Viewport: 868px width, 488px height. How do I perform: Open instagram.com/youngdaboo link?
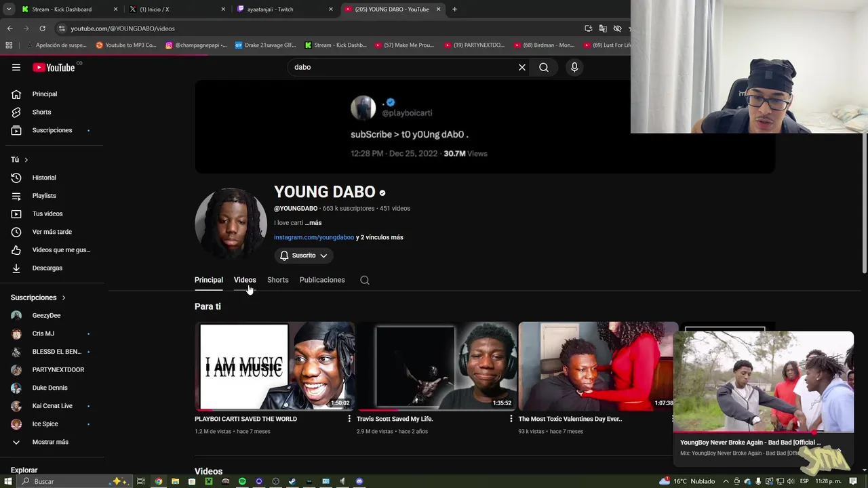click(x=314, y=237)
